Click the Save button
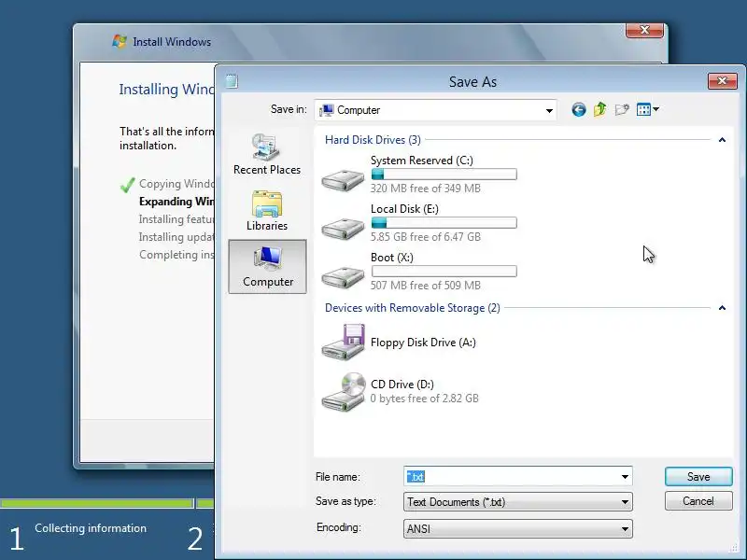 698,477
